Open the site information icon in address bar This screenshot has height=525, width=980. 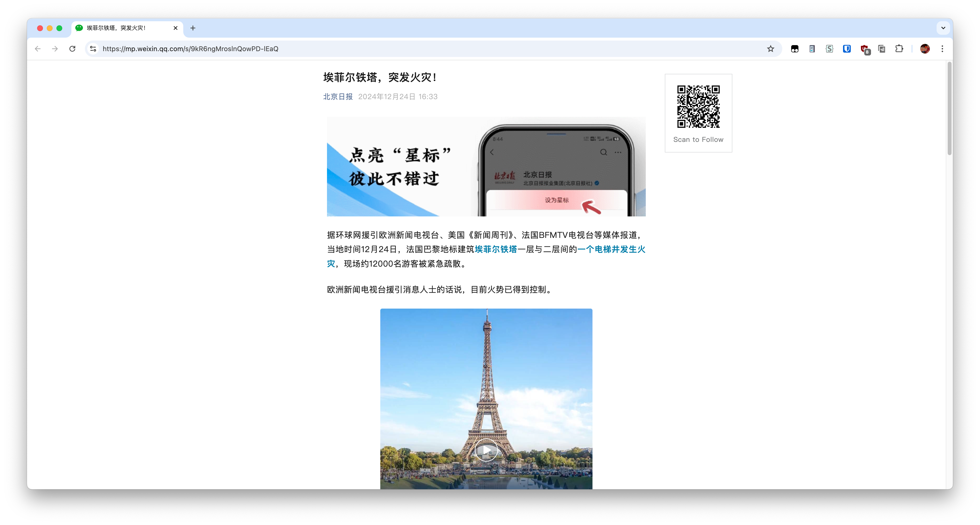pyautogui.click(x=92, y=49)
